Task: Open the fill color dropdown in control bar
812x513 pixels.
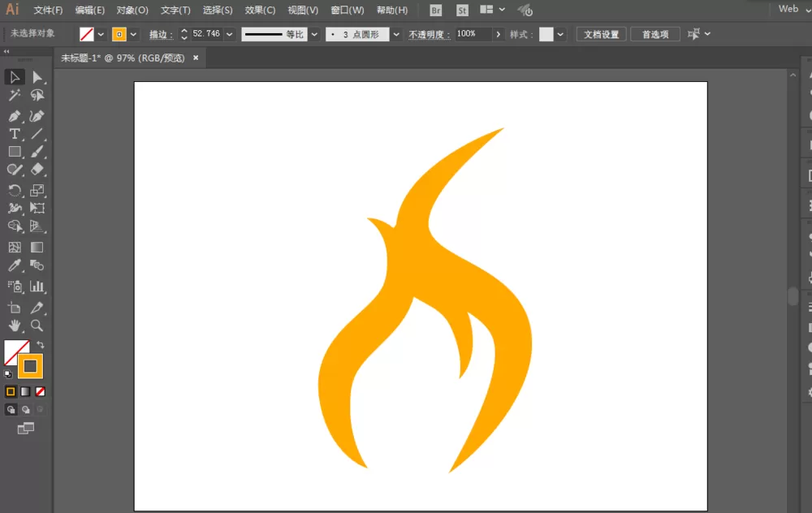Action: pos(101,34)
